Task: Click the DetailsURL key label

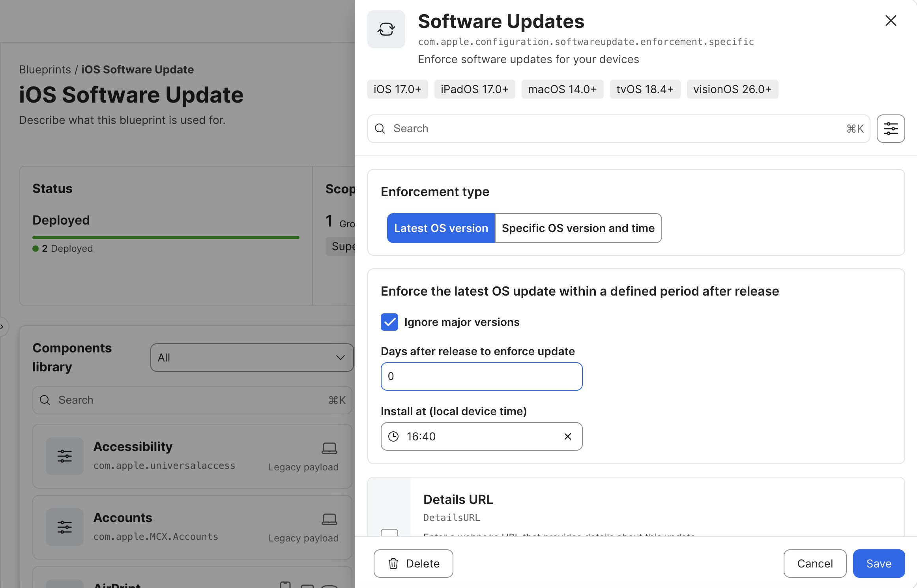Action: (452, 518)
